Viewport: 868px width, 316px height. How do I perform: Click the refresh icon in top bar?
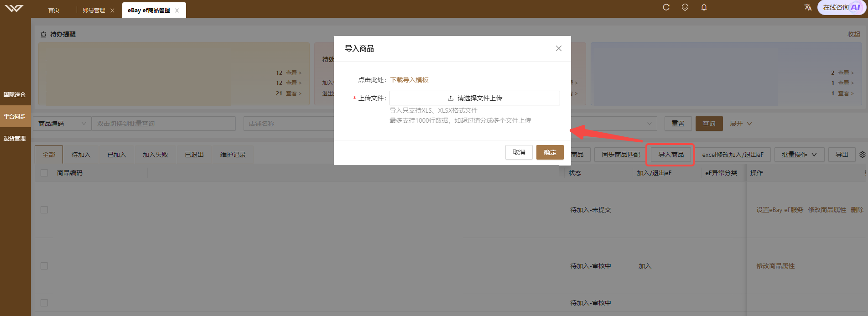(666, 7)
